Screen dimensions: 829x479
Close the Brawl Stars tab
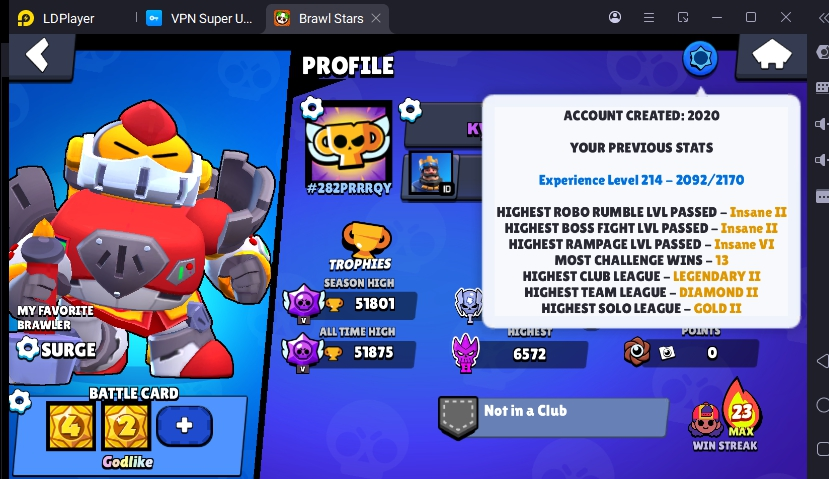tap(376, 18)
